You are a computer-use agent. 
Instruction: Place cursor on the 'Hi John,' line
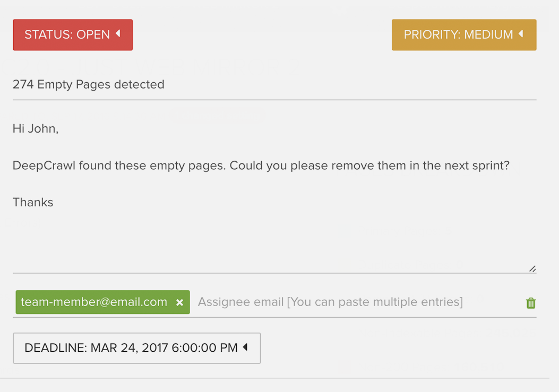pyautogui.click(x=36, y=129)
